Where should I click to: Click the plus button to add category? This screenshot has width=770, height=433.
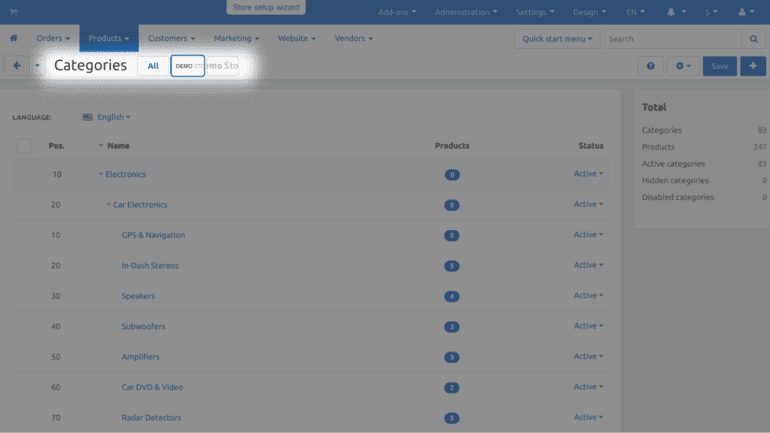click(x=752, y=66)
